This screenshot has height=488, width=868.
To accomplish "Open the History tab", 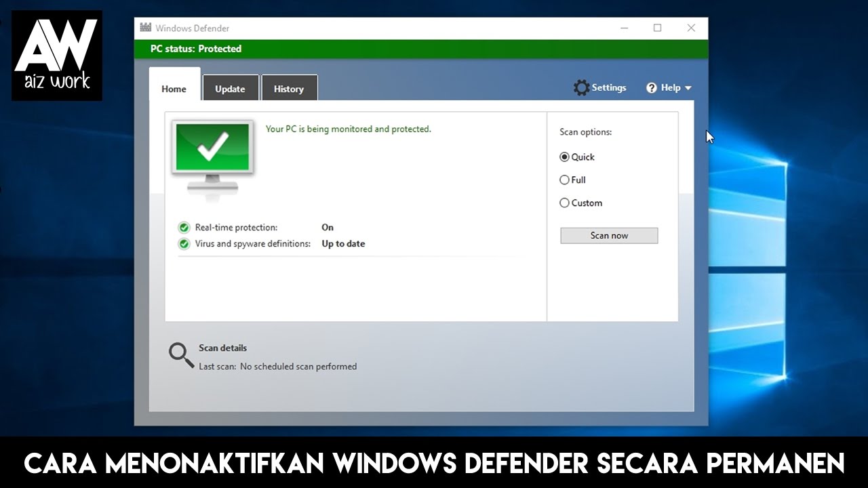I will click(x=289, y=88).
